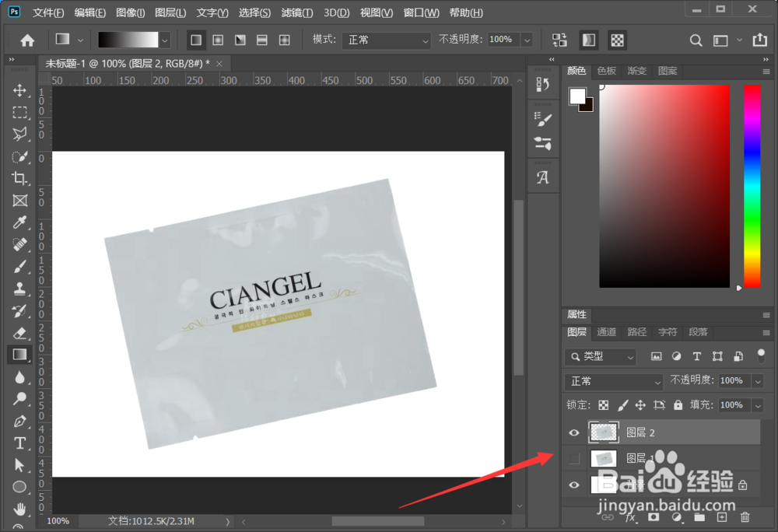Image resolution: width=778 pixels, height=532 pixels.
Task: Select the Gradient tool in toolbox
Action: pyautogui.click(x=19, y=355)
